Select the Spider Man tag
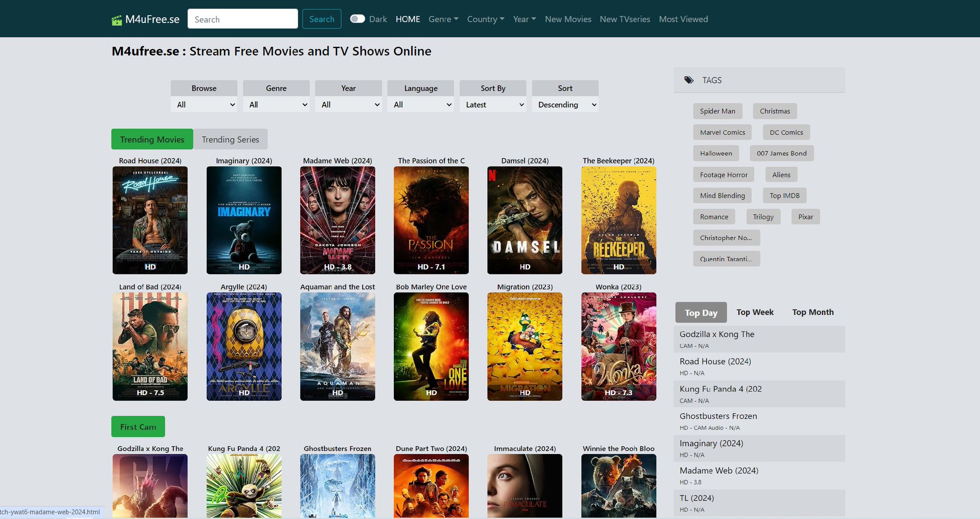Screen dimensions: 980x519 click(x=717, y=111)
